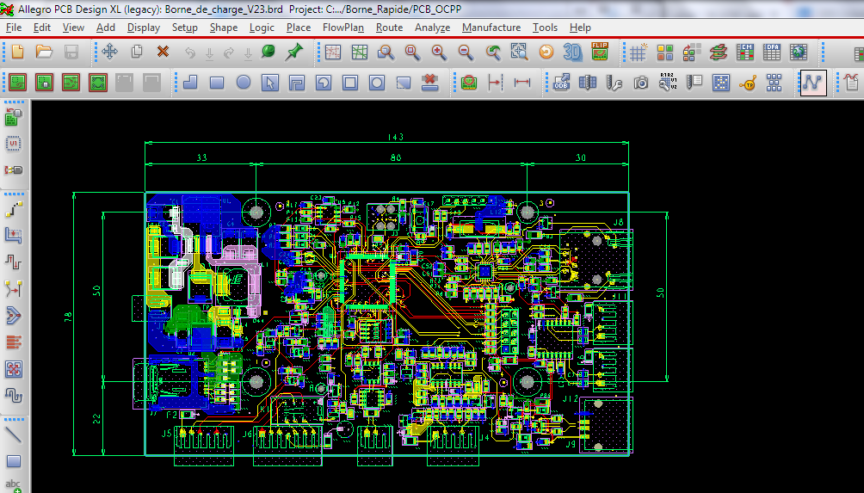Click the Shape Select arrow tool
Screen dimensions: 864x493
(270, 83)
